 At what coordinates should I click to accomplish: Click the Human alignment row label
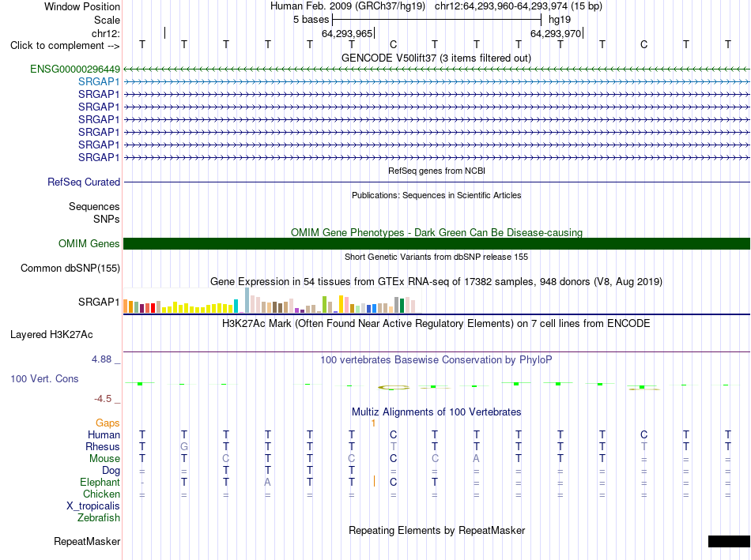[104, 434]
